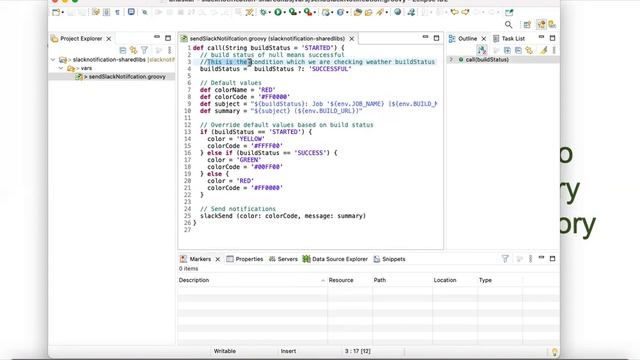
Task: Click the Project Explorer filter funnel icon
Action: [x=144, y=50]
